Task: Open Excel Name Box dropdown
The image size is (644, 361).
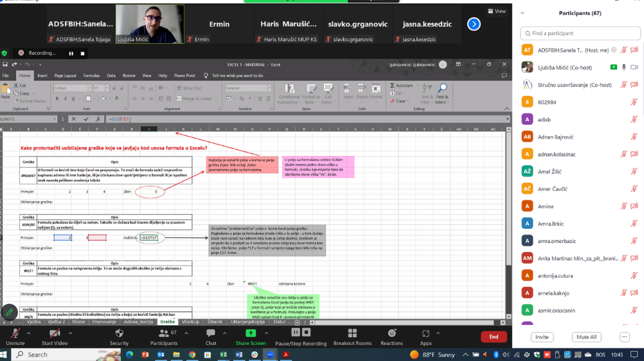Action: 54,119
